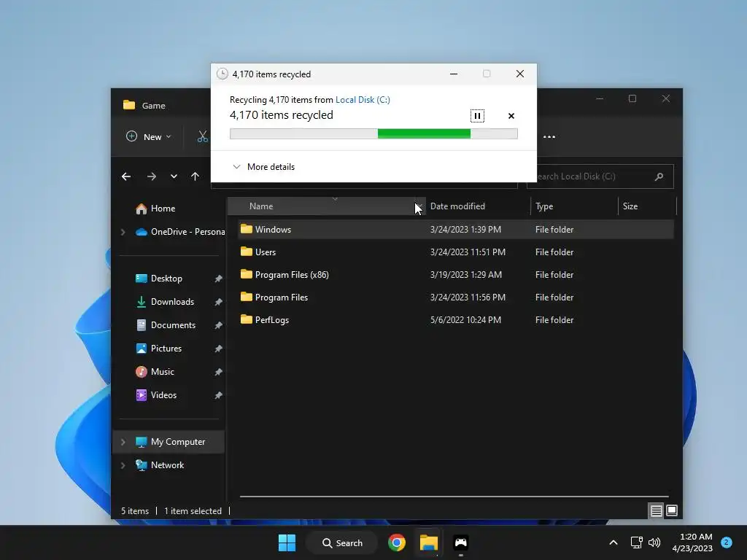The width and height of the screenshot is (747, 560).
Task: Launch Google Chrome from the taskbar
Action: 396,542
